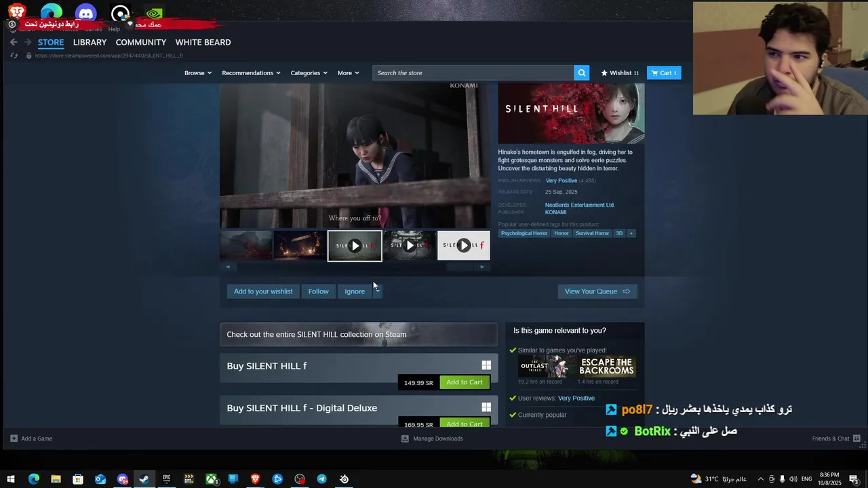
Task: Open the Help menu
Action: click(x=114, y=29)
